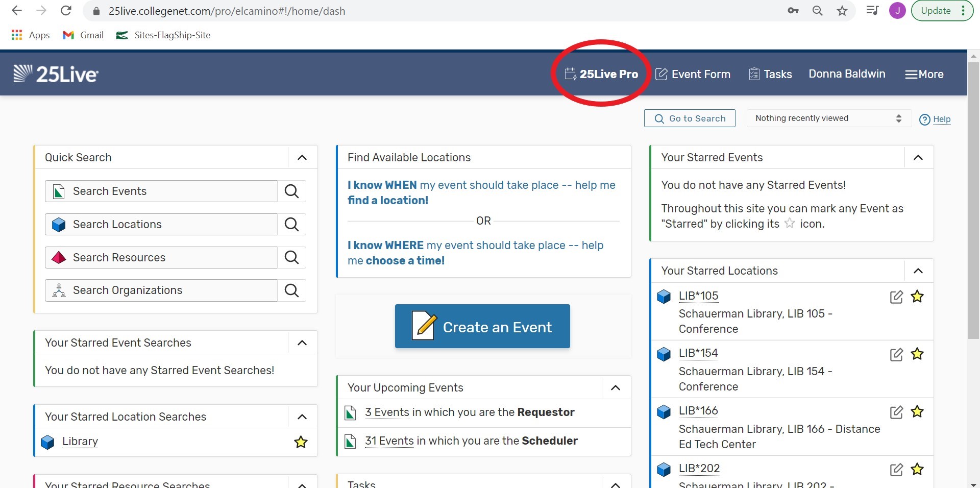The image size is (980, 488).
Task: Open the Library starred location search
Action: 80,442
